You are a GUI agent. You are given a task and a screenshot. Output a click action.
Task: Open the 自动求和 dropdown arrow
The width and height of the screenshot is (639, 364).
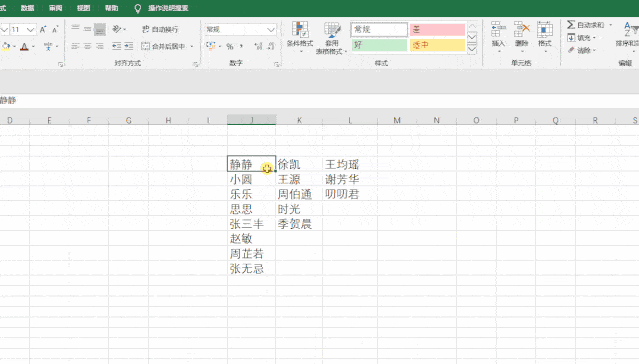tap(610, 25)
